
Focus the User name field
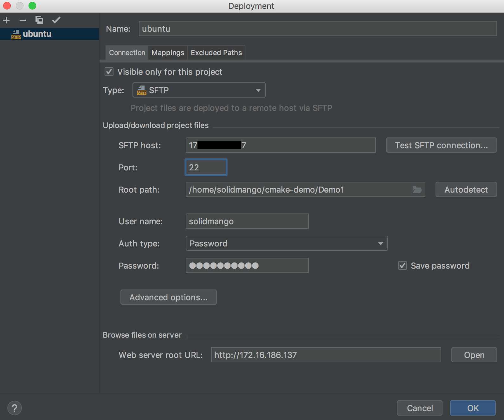point(247,221)
